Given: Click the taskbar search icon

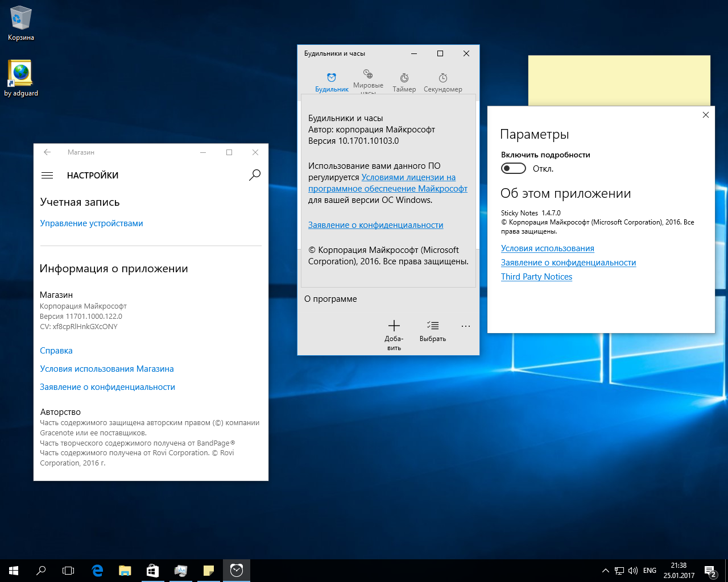Looking at the screenshot, I should click(41, 571).
